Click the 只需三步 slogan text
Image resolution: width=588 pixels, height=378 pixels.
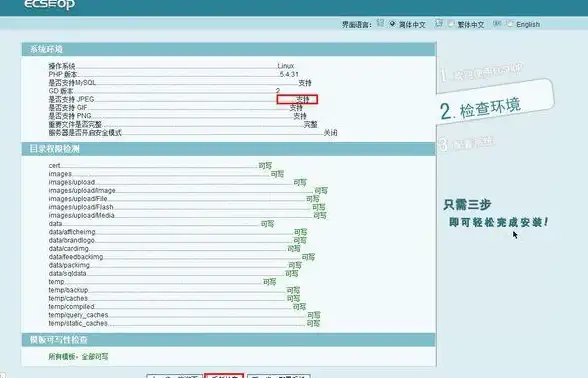coord(467,205)
